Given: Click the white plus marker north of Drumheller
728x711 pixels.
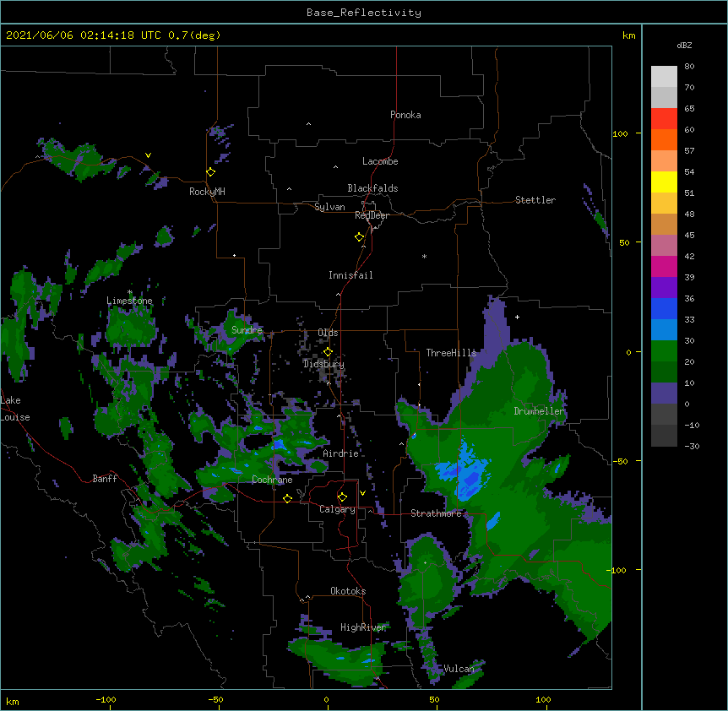Looking at the screenshot, I should tap(517, 317).
